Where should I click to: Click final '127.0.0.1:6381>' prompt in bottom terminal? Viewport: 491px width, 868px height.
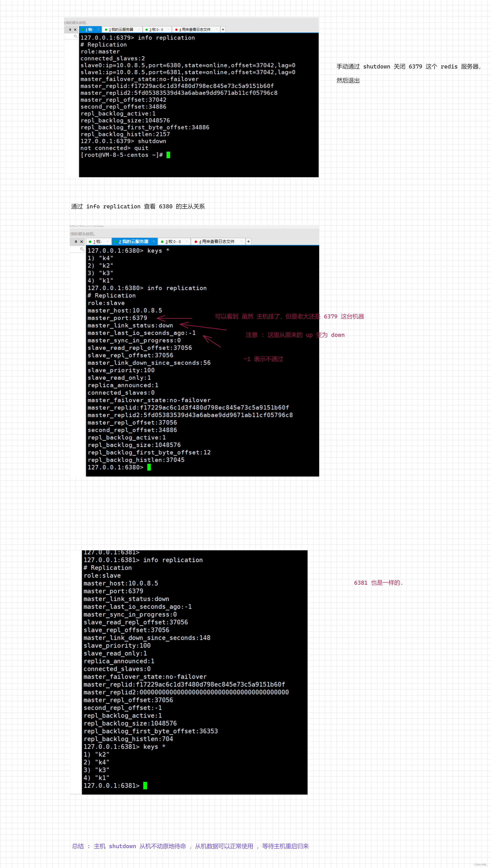point(111,785)
